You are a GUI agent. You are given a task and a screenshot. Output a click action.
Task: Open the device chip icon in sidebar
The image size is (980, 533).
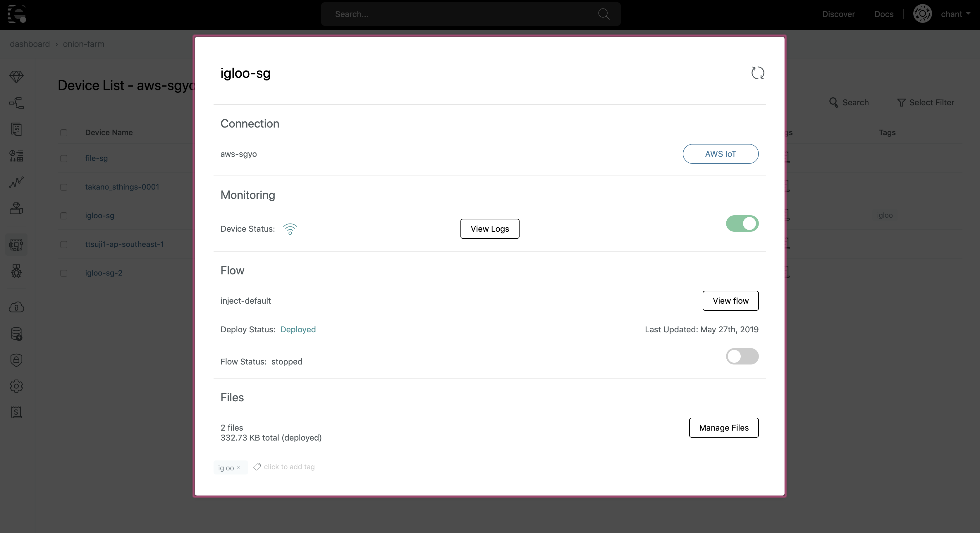click(16, 244)
